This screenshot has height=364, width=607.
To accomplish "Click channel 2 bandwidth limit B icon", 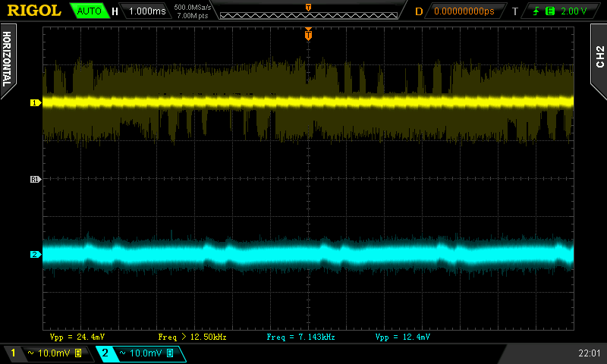I will click(x=170, y=353).
